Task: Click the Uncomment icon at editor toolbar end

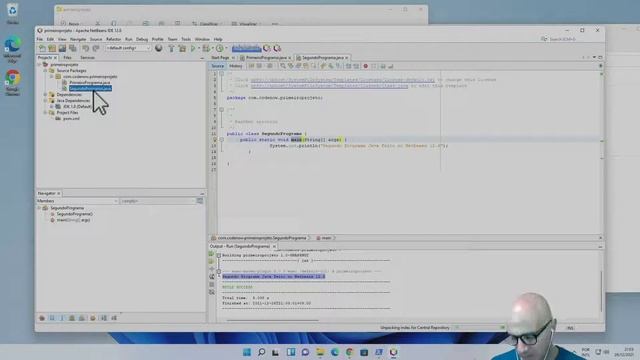Action: tap(391, 66)
